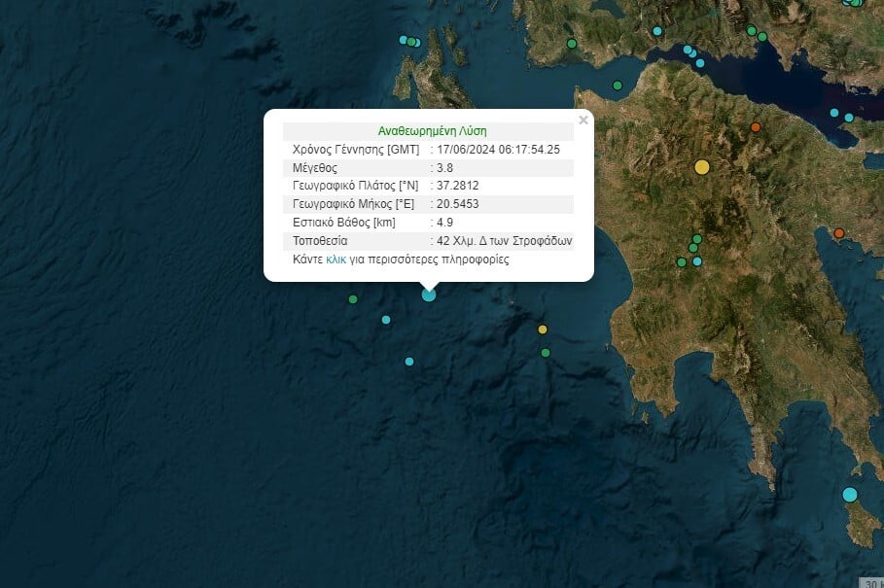Click the timestamp 17/06/2024 06:17:54.25
Image resolution: width=884 pixels, height=588 pixels.
pos(498,149)
